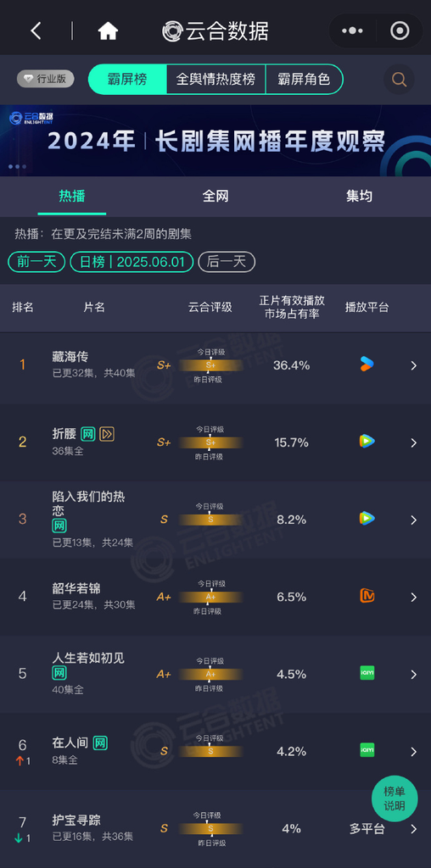Switch to the 集均 tab
The image size is (431, 868).
(359, 196)
